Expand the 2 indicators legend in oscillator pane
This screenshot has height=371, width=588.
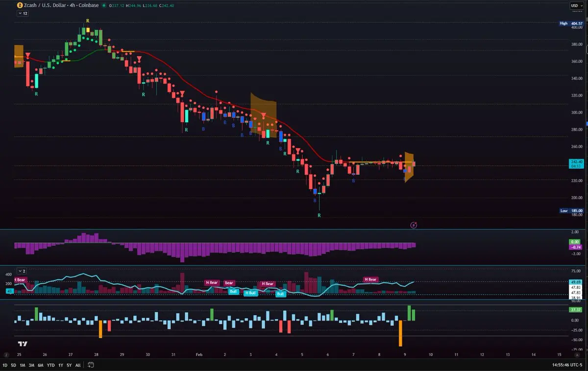coord(21,271)
